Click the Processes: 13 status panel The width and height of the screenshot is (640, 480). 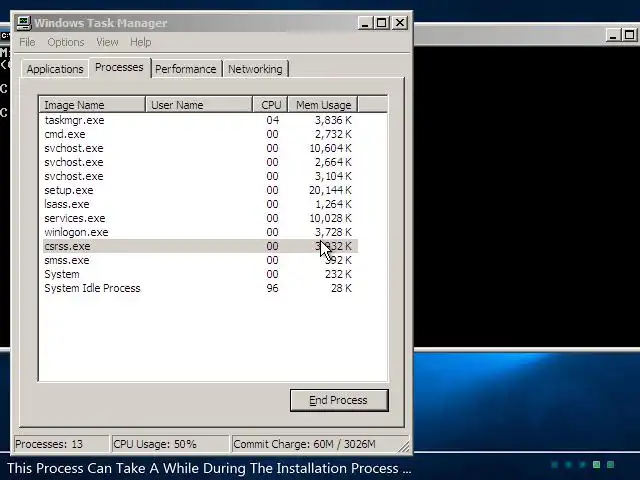(61, 444)
